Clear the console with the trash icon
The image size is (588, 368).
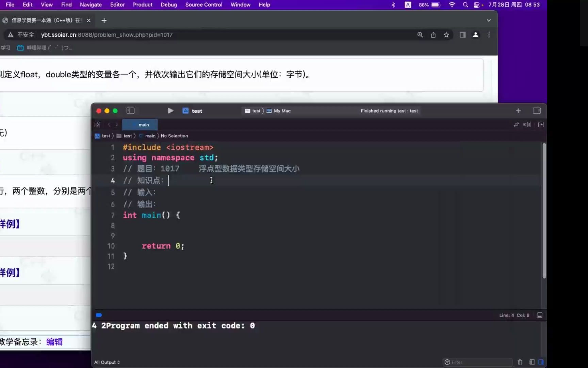[520, 362]
